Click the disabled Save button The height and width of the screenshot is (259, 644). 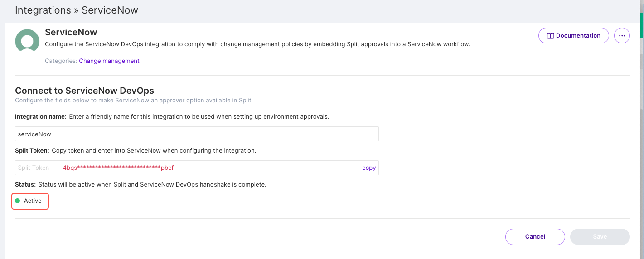[600, 237]
